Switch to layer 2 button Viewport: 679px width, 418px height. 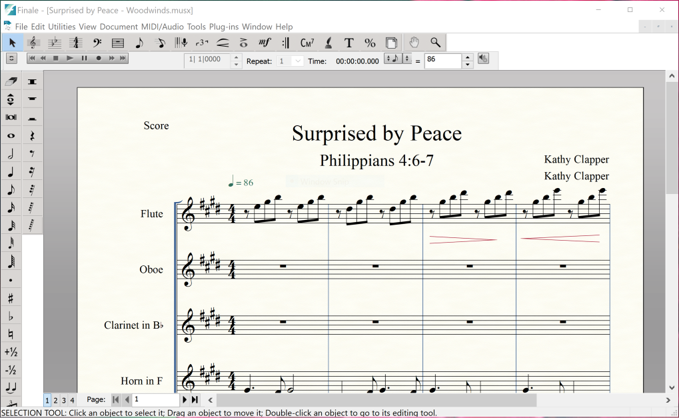coord(55,400)
